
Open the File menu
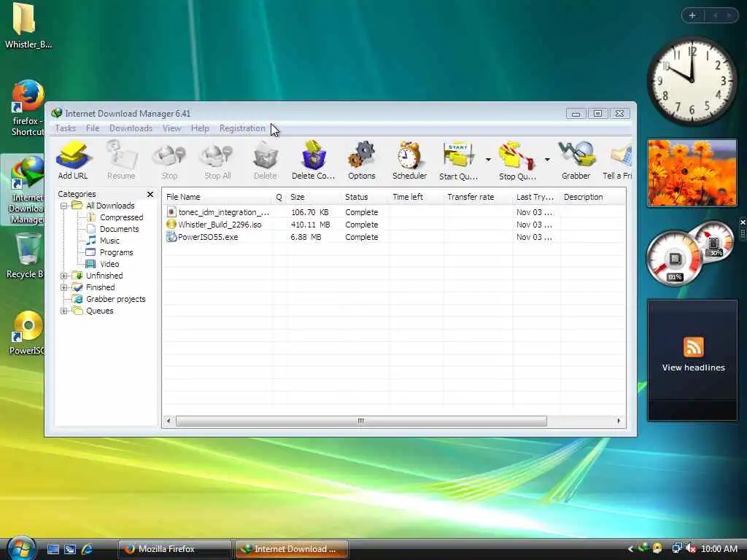pos(93,128)
